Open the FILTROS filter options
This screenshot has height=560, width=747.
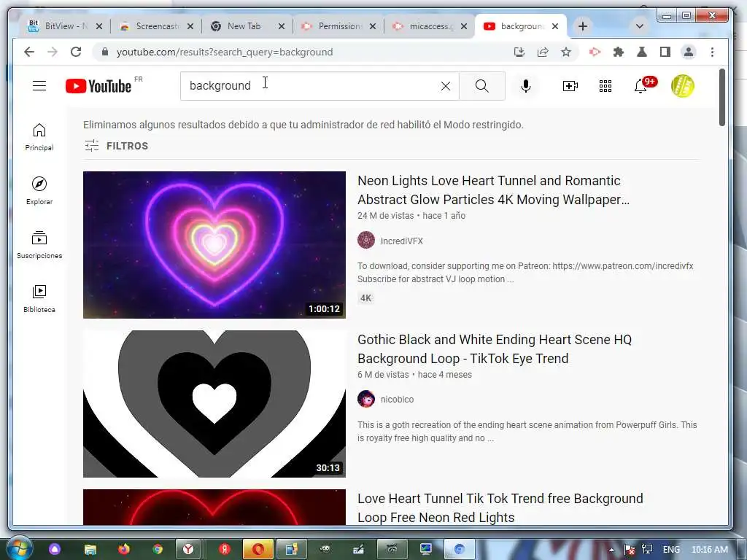click(x=117, y=146)
